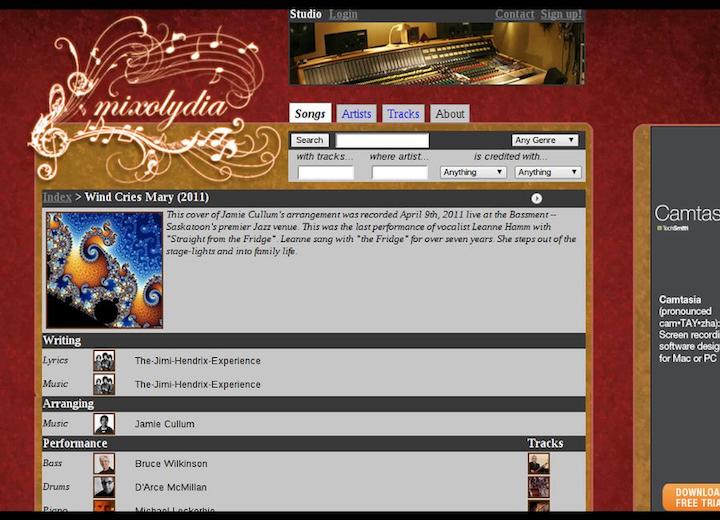Open D'Arce McMillan's artist thumbnail
Screen dimensions: 720x520
coord(104,487)
